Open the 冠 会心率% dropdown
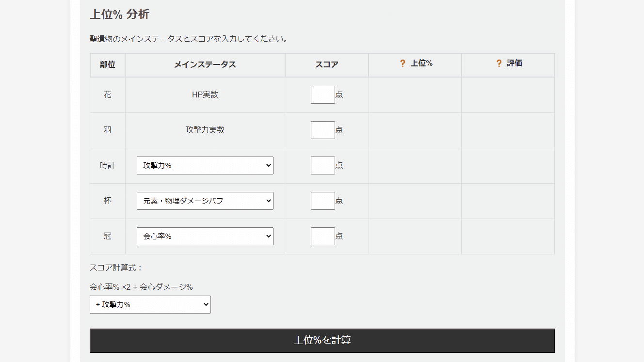Screen dimensions: 644x362 pos(205,236)
